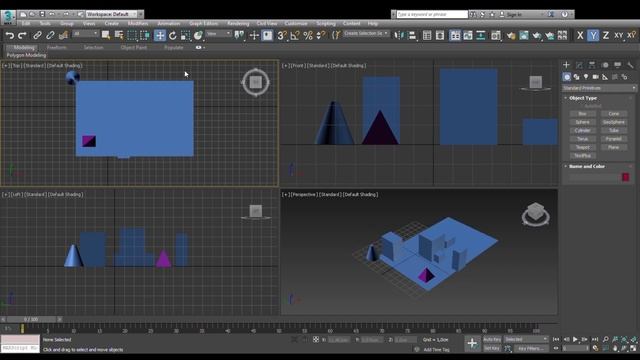Click the Teapot primitive button
Image resolution: width=640 pixels, height=360 pixels.
[x=582, y=147]
